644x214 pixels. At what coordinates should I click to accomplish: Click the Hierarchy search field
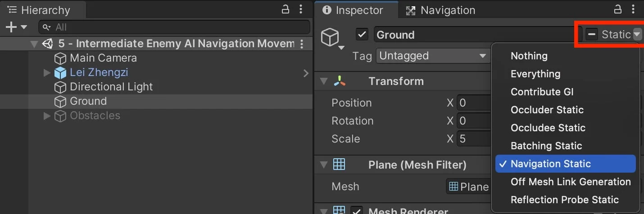point(174,27)
